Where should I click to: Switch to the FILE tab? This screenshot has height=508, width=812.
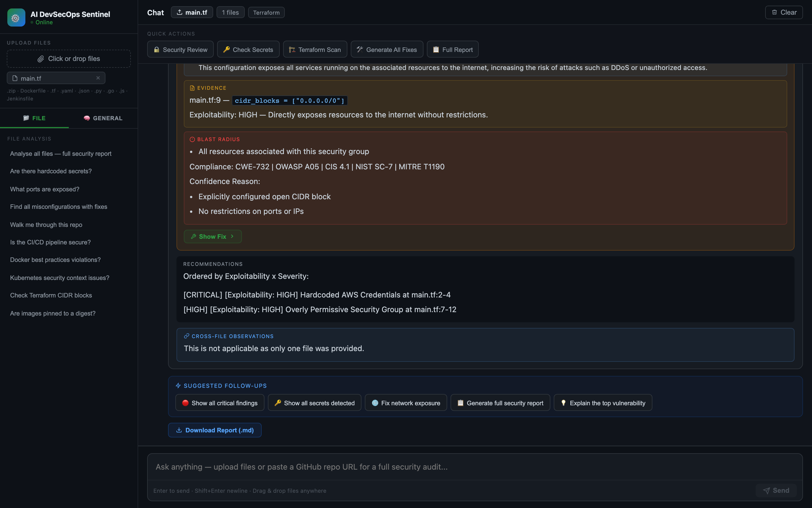34,118
